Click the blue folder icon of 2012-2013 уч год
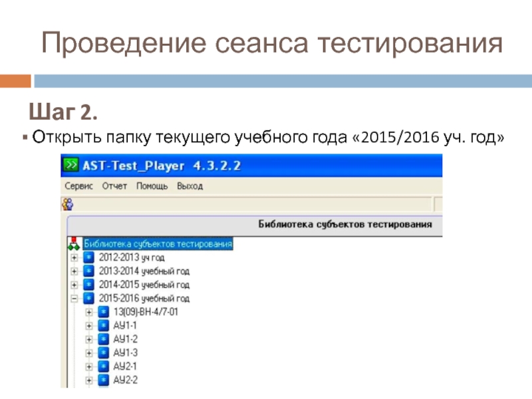The width and height of the screenshot is (532, 399). click(x=88, y=257)
